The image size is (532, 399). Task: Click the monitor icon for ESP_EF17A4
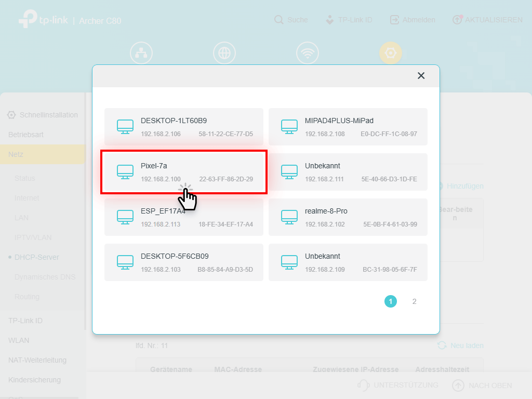tap(125, 217)
